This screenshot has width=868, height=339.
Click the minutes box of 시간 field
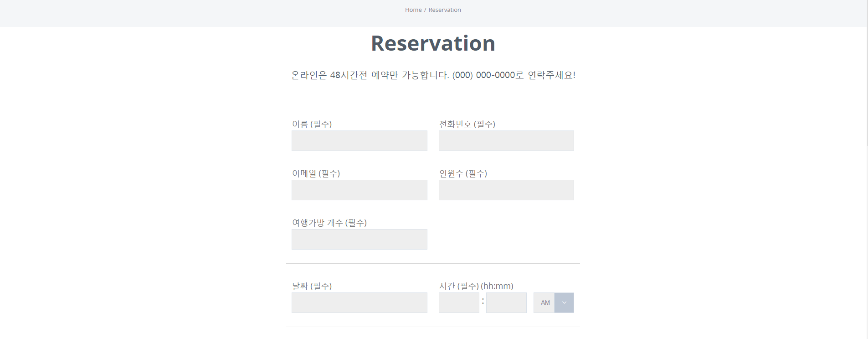click(x=506, y=303)
